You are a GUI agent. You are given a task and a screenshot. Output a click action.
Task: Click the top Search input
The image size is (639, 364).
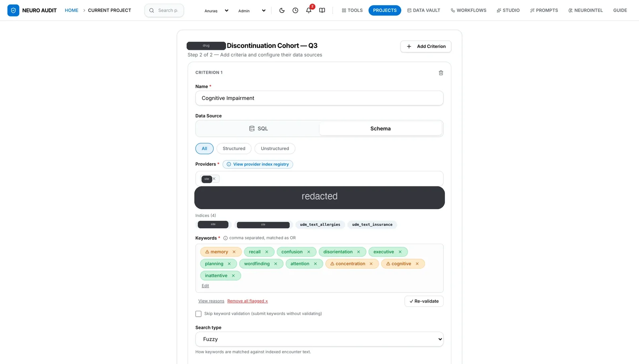pyautogui.click(x=164, y=10)
